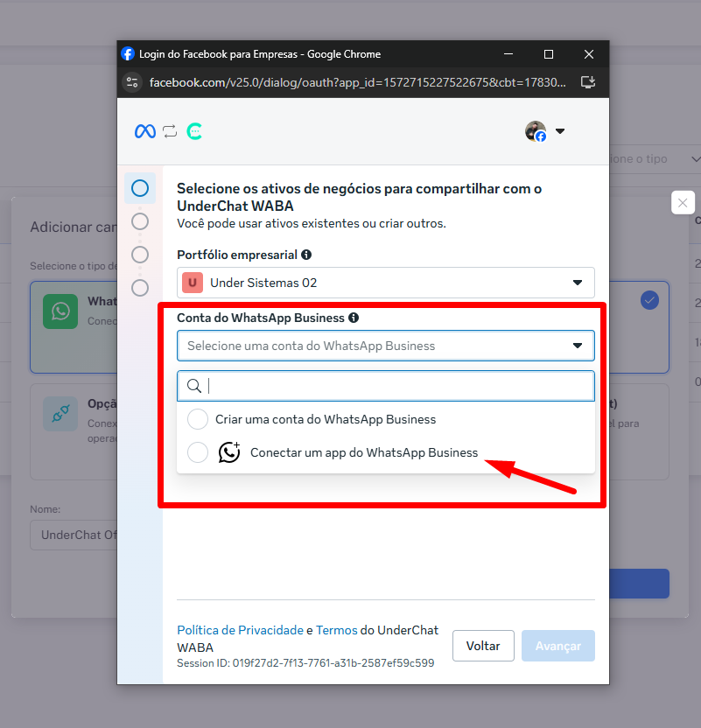
Task: Click the Session ID text
Action: coord(305,663)
